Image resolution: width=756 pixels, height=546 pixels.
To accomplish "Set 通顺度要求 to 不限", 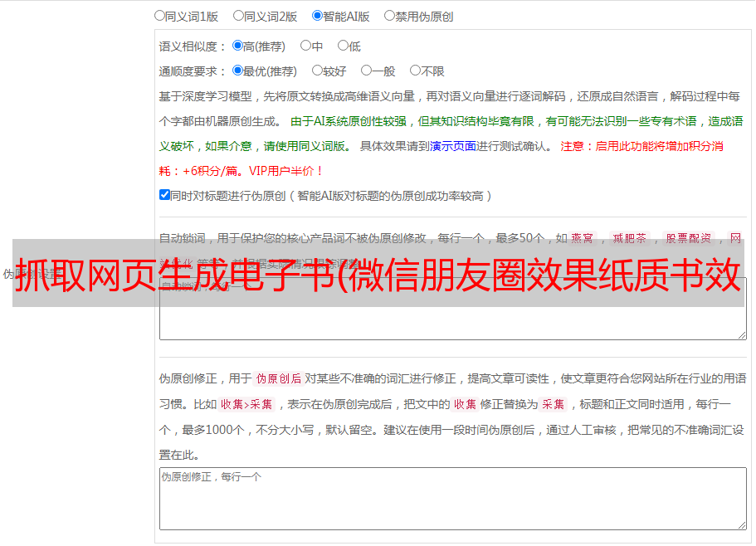I will point(415,71).
